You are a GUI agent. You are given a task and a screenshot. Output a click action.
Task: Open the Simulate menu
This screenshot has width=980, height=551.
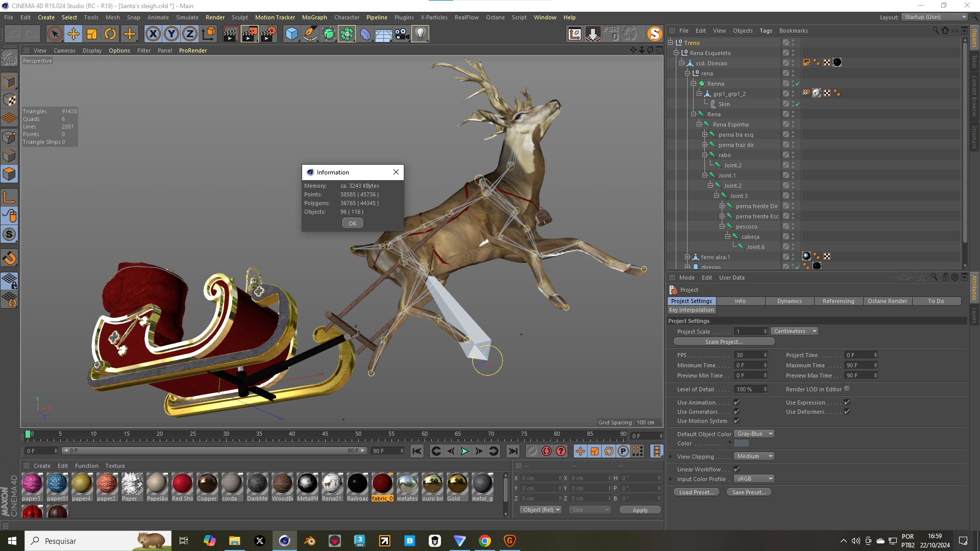tap(187, 17)
